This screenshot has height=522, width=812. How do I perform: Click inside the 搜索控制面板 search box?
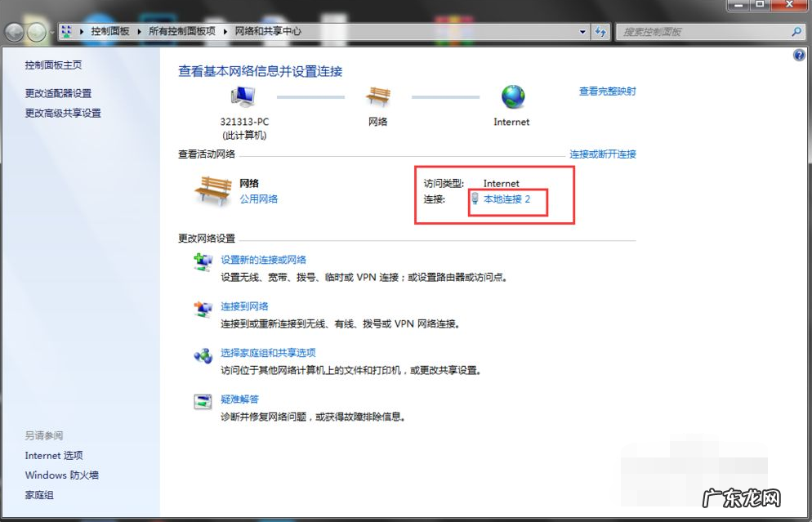coord(703,32)
